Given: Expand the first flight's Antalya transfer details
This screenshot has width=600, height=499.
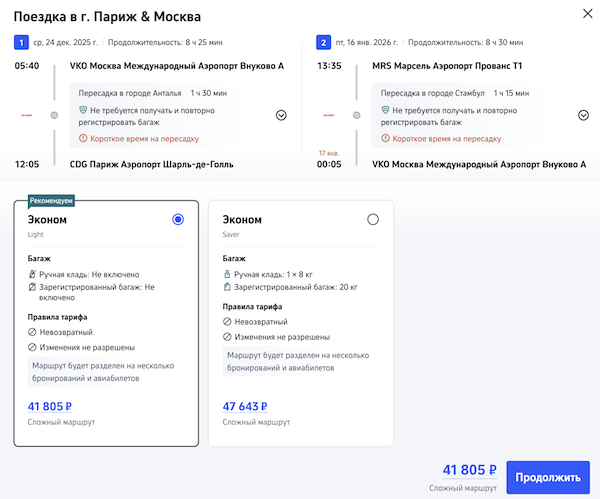Looking at the screenshot, I should [281, 115].
